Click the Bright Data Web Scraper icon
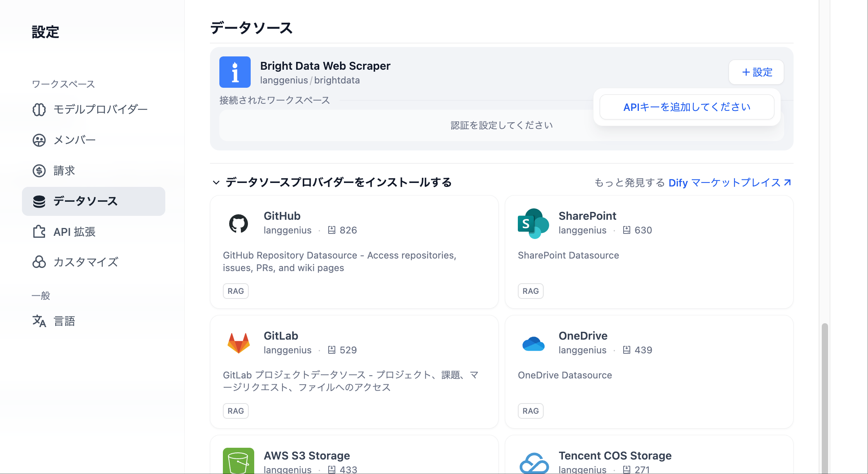Image resolution: width=868 pixels, height=474 pixels. [235, 72]
